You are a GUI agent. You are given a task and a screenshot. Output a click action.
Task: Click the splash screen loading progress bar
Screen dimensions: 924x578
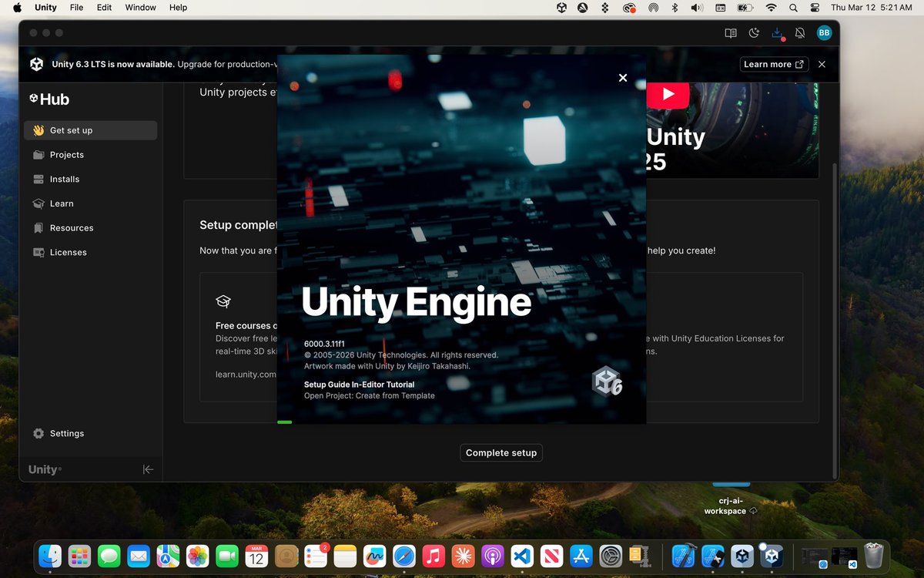[284, 422]
